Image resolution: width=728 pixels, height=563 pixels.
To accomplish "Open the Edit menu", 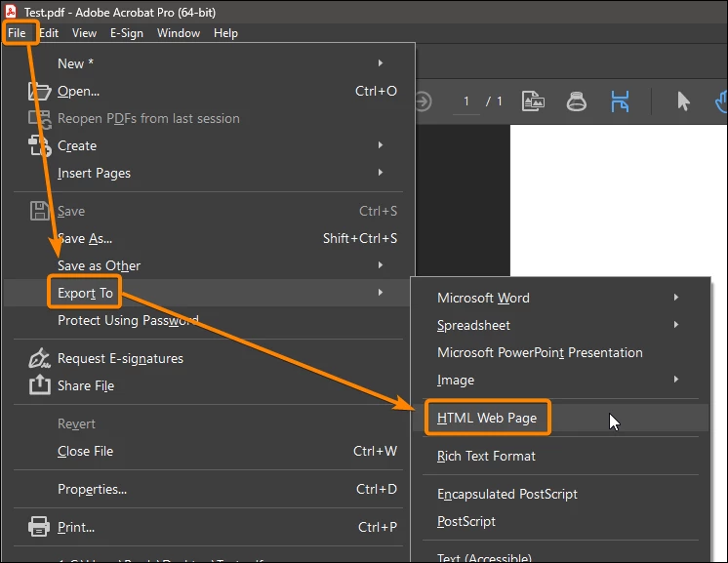I will pyautogui.click(x=49, y=33).
